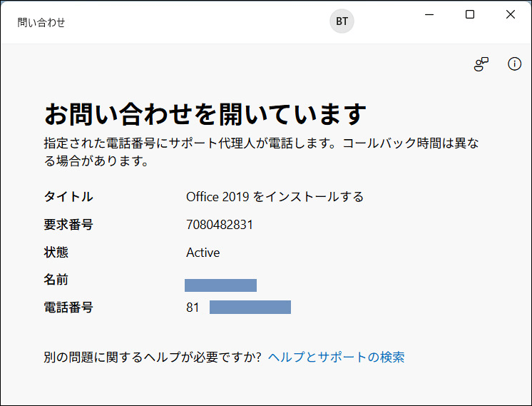This screenshot has width=532, height=406.
Task: Click the 電話番号 label
Action: [68, 308]
